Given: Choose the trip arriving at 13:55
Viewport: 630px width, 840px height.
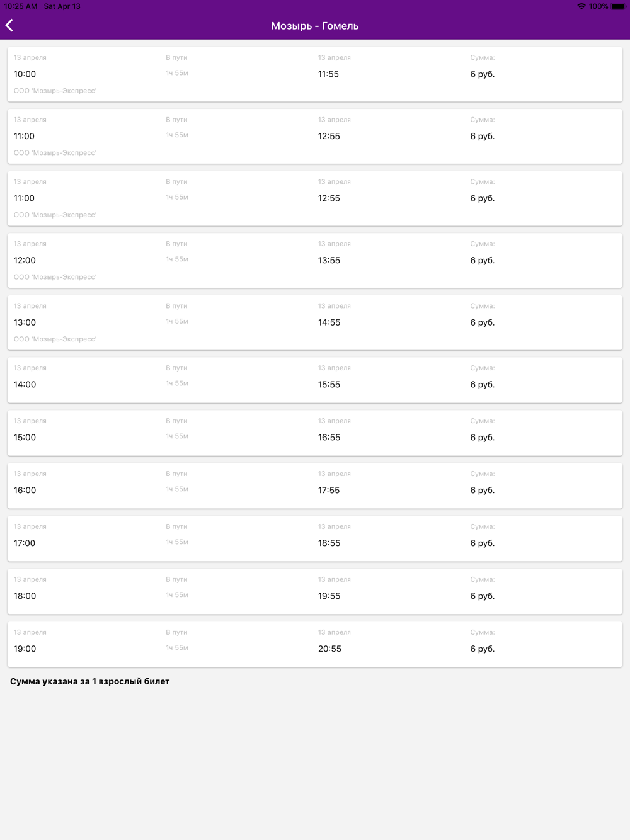Looking at the screenshot, I should [x=314, y=261].
